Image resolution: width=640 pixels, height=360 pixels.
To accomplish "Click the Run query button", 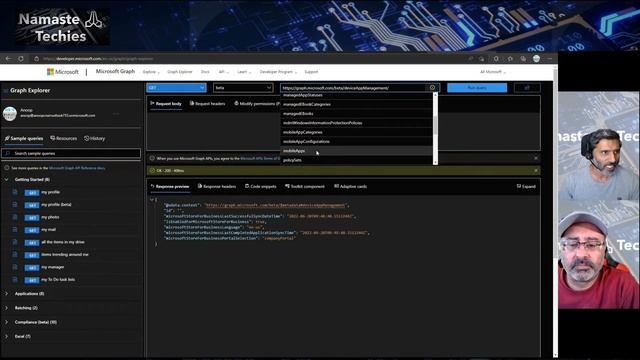I will [x=477, y=88].
